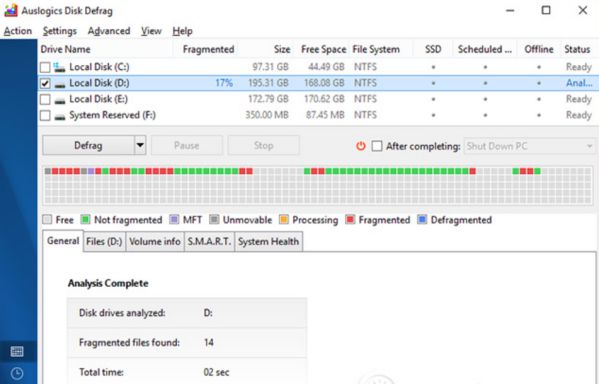
Task: Click the Offline column header
Action: pos(539,49)
